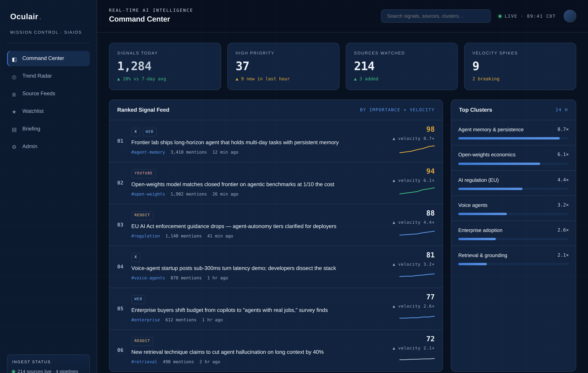This screenshot has height=373, width=588.
Task: Click REDDIT tag on retrieval technique signal
Action: click(x=142, y=341)
